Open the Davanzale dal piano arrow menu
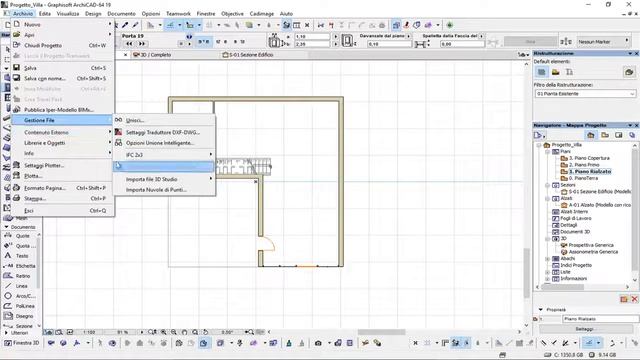640x360 pixels. pos(409,36)
